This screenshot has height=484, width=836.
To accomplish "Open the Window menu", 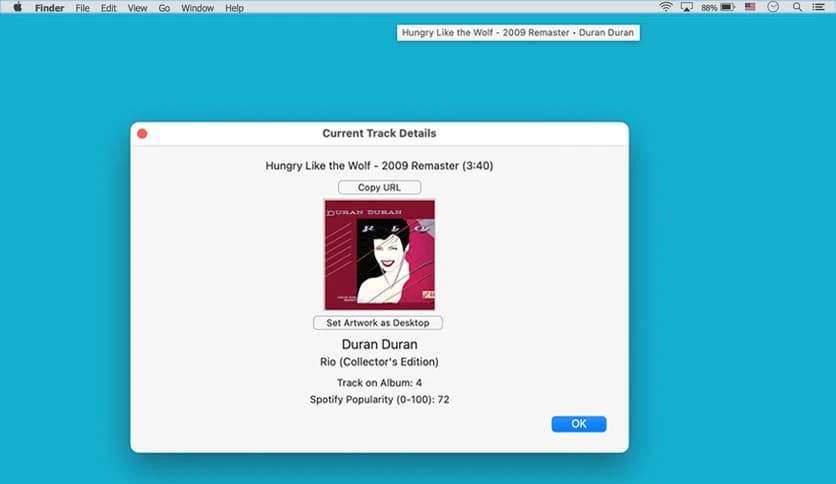I will pos(197,8).
